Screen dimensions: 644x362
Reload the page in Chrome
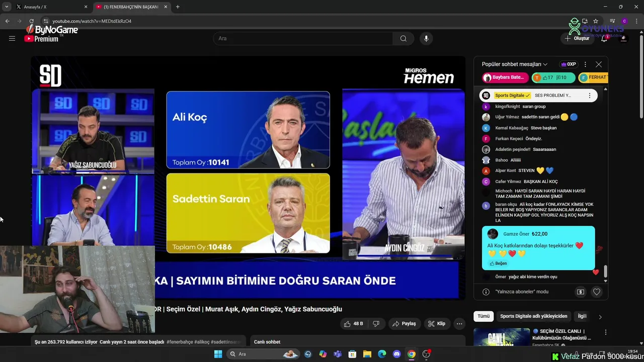[x=31, y=21]
